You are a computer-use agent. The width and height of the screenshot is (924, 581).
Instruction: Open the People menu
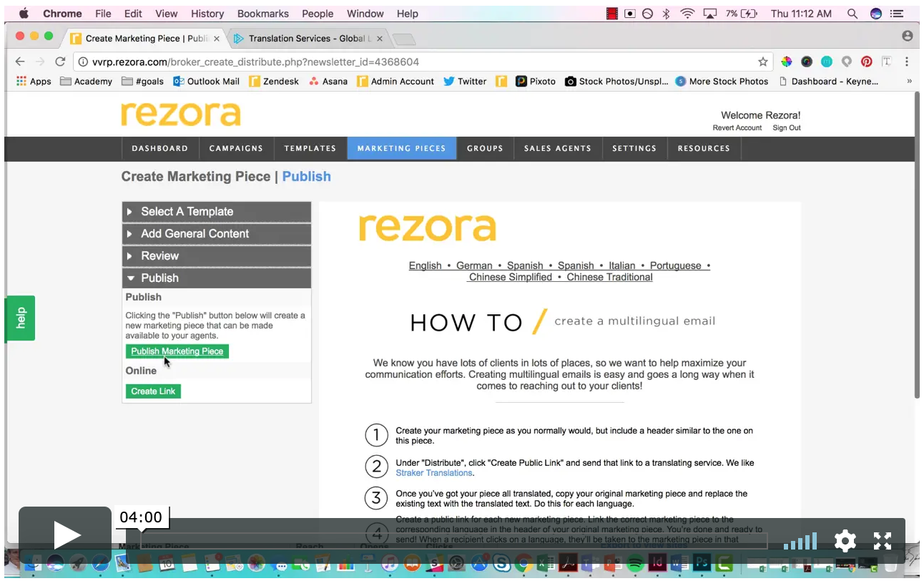point(318,14)
